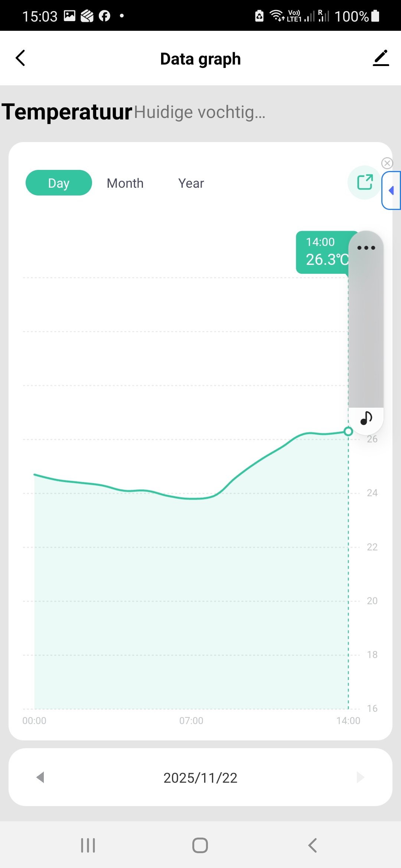Image resolution: width=401 pixels, height=868 pixels.
Task: Select the Day view
Action: (x=59, y=183)
